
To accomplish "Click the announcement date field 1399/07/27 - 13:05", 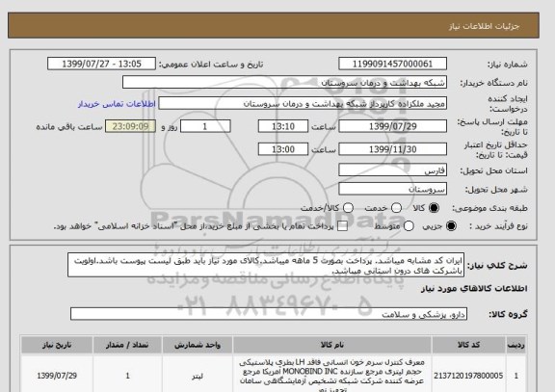I will pyautogui.click(x=101, y=64).
